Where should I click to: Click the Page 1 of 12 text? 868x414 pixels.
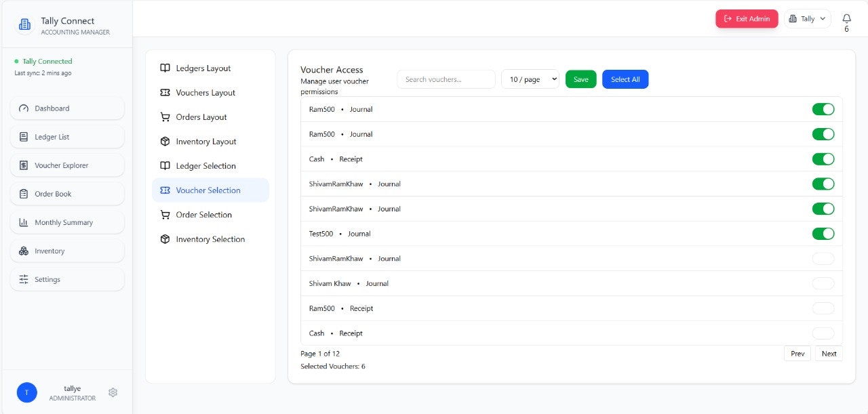coord(320,354)
